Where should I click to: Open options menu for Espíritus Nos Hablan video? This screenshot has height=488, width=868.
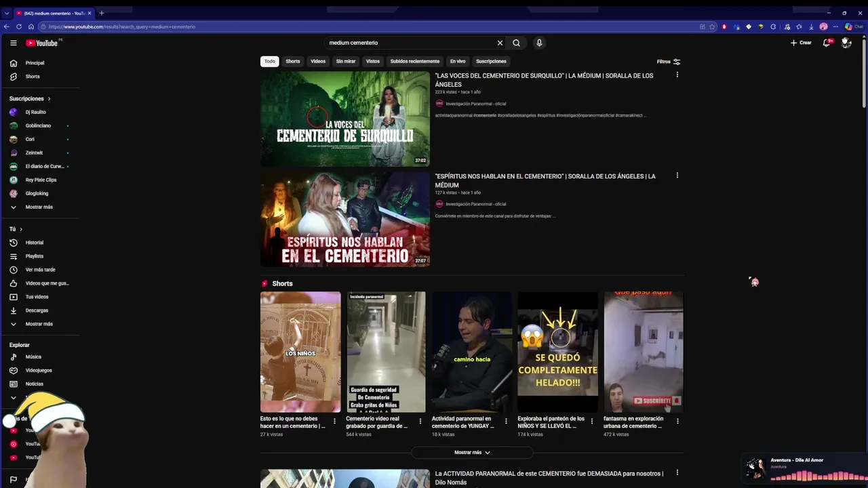(677, 176)
